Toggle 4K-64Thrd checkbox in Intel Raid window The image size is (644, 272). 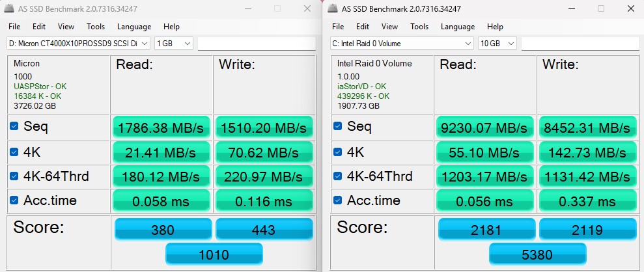click(x=337, y=176)
